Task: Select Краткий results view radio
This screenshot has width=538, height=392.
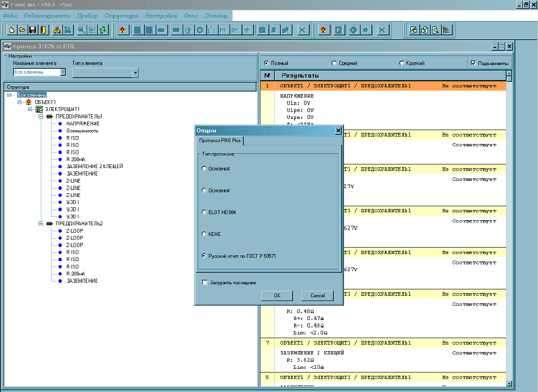Action: click(x=402, y=63)
